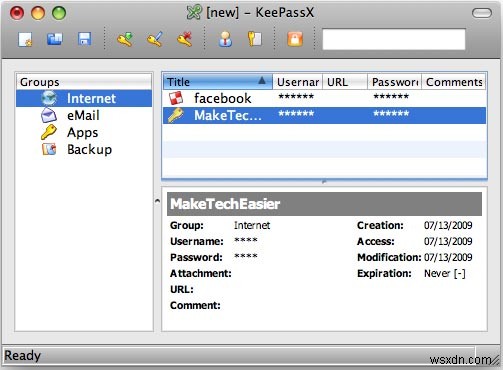
Task: Select the facebook entry
Action: pyautogui.click(x=324, y=98)
